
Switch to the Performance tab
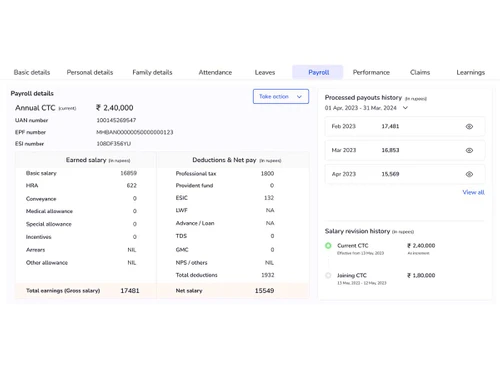pyautogui.click(x=371, y=72)
